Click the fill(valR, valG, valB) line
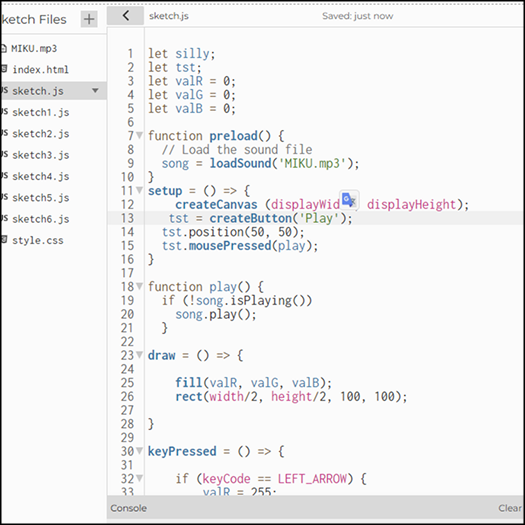The height and width of the screenshot is (525, 525). [x=253, y=382]
